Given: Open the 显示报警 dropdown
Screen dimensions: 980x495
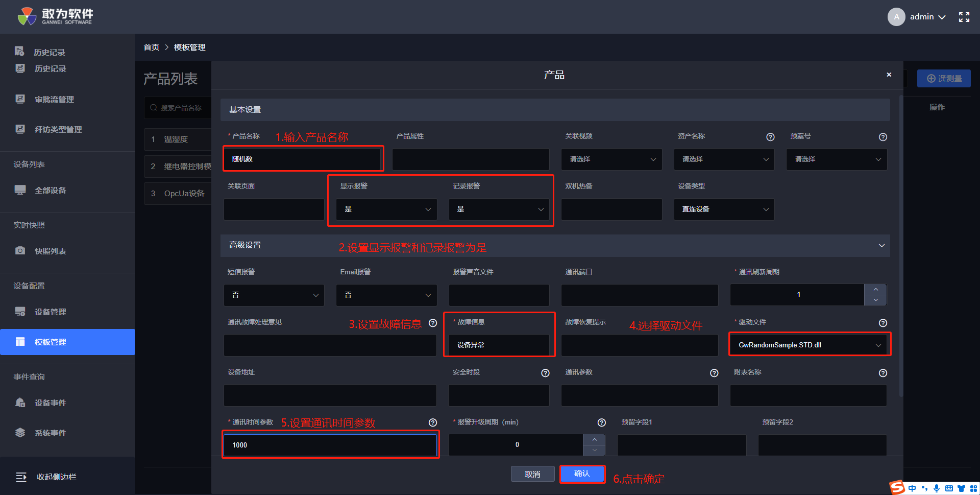Looking at the screenshot, I should 386,209.
